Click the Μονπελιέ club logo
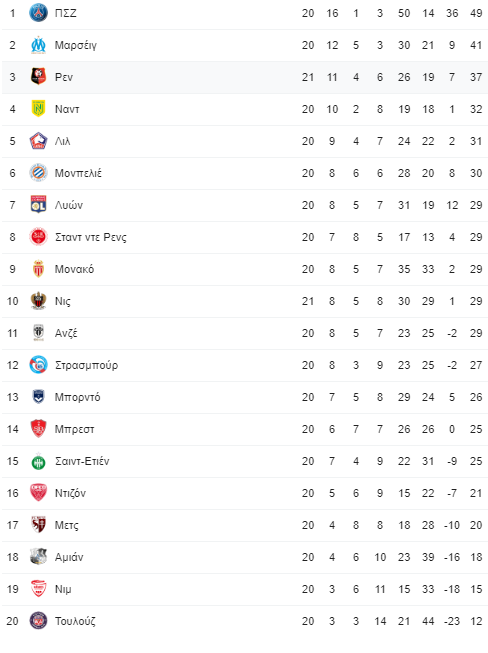 (x=38, y=173)
